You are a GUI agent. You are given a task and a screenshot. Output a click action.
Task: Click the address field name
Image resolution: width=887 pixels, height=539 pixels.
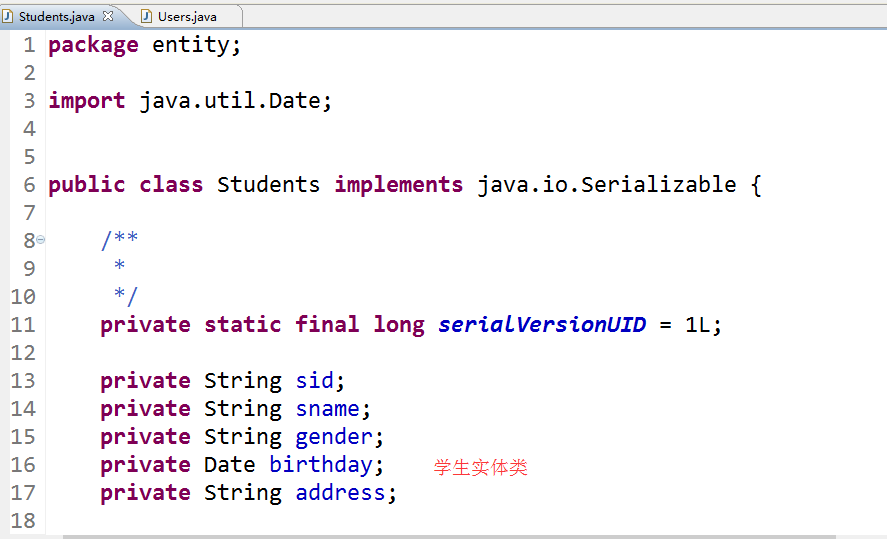(340, 493)
